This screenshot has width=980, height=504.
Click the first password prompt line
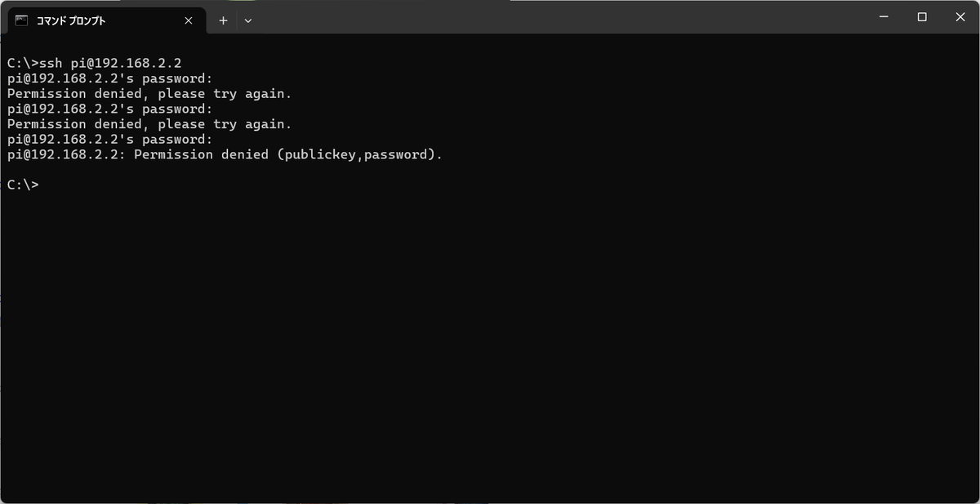click(x=109, y=78)
